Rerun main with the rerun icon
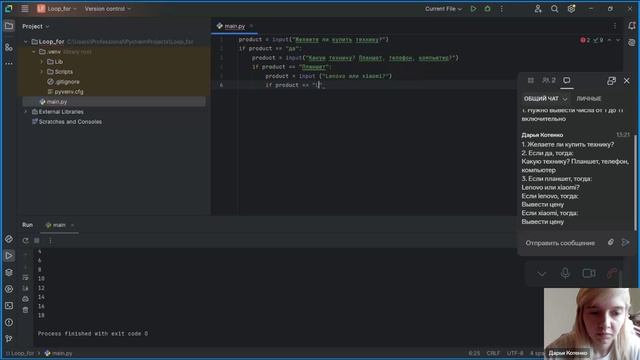Image resolution: width=640 pixels, height=360 pixels. click(25, 241)
